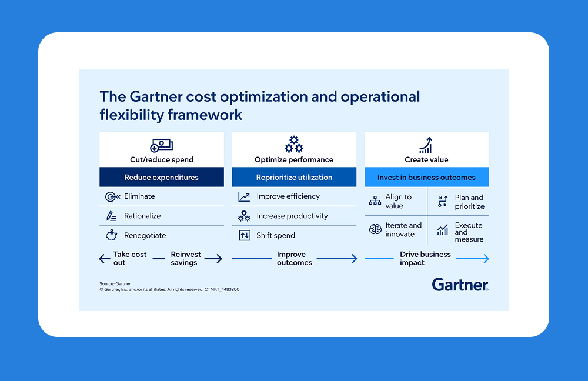This screenshot has width=588, height=381.
Task: Click the pencil icon beside Rationalize
Action: (111, 216)
